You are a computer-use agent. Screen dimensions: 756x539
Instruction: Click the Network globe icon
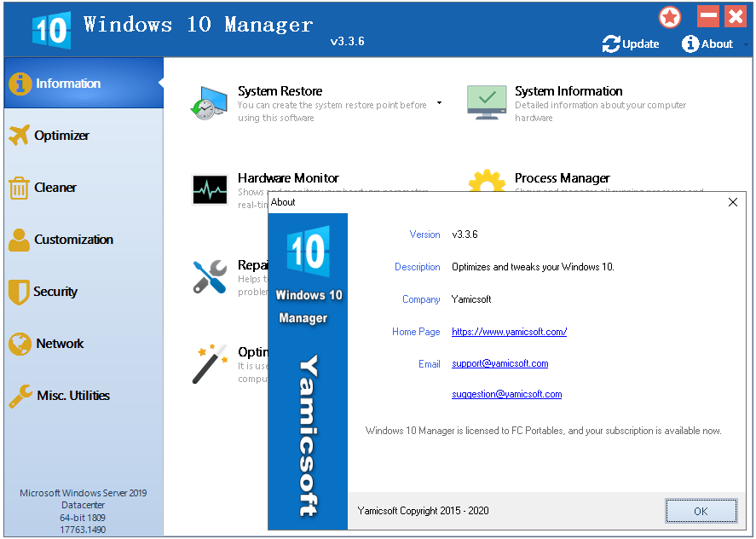tap(20, 344)
